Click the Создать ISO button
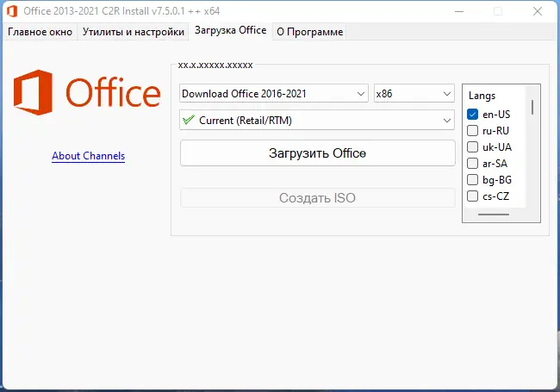Viewport: 560px width, 392px height. 318,198
